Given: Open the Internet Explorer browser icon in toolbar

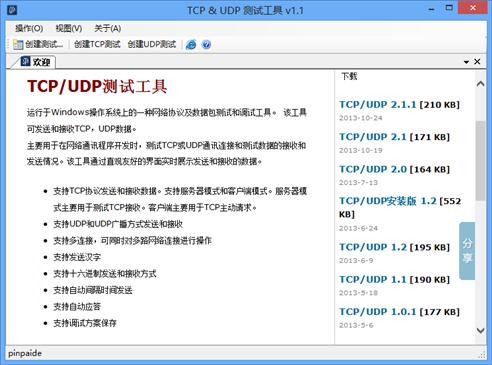Looking at the screenshot, I should click(191, 44).
